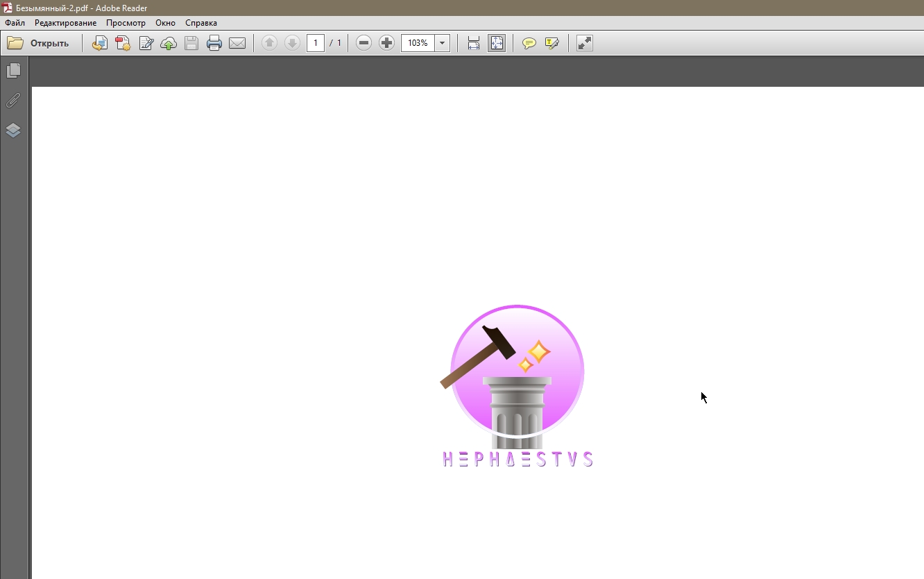Expand the zoom level dropdown arrow
This screenshot has width=924, height=579.
[442, 43]
